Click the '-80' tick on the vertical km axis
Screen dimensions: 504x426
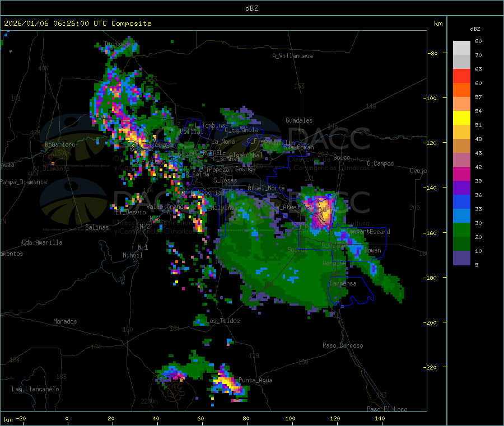pos(433,53)
